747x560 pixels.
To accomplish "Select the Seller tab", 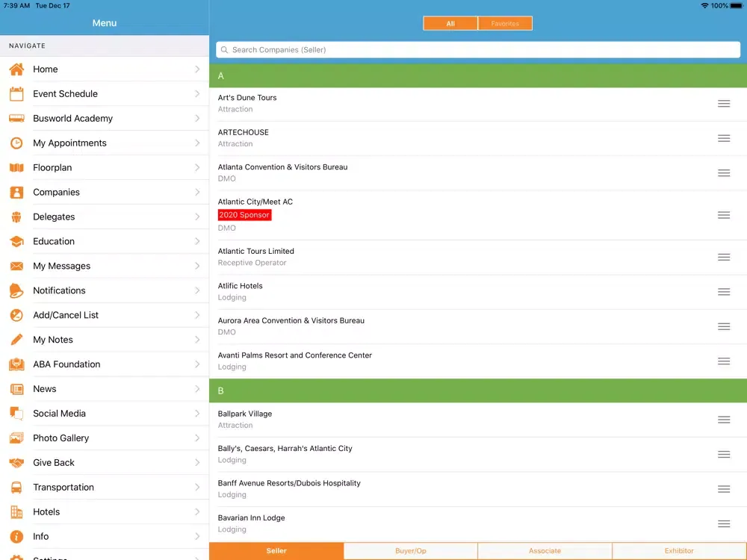I will click(276, 551).
